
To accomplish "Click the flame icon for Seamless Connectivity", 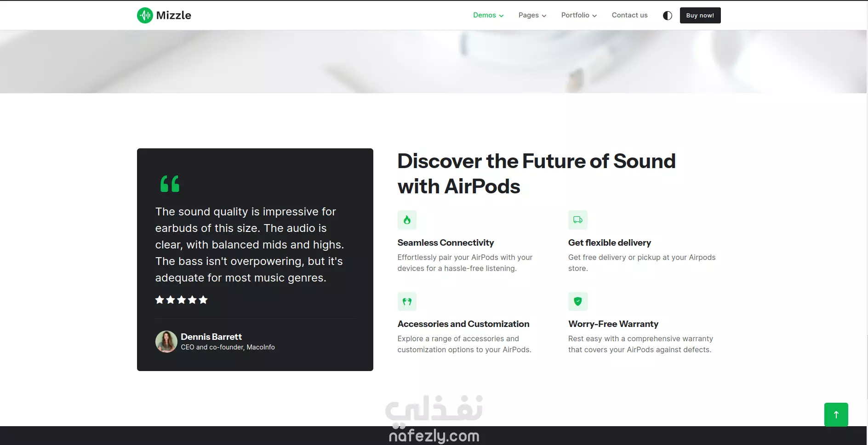I will 407,220.
